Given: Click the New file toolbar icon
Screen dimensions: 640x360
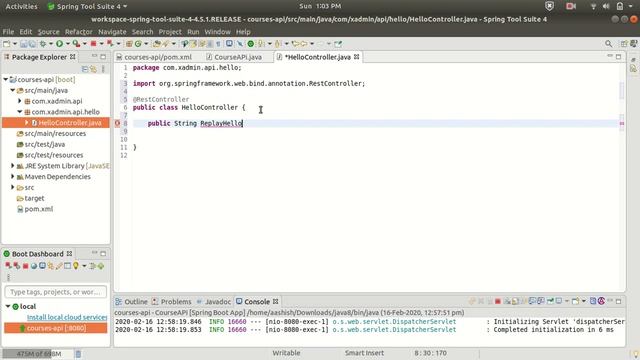Looking at the screenshot, I should 7,44.
